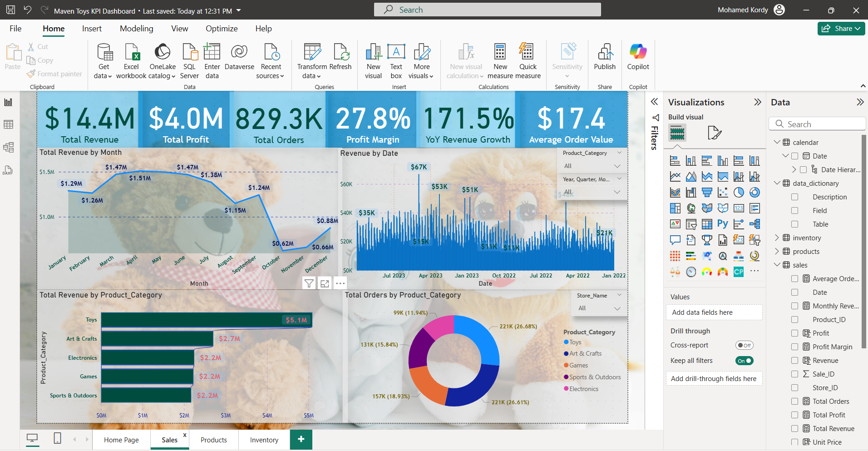Toggle Keep all filters switch
Screen dimensions: 868x451
(745, 361)
